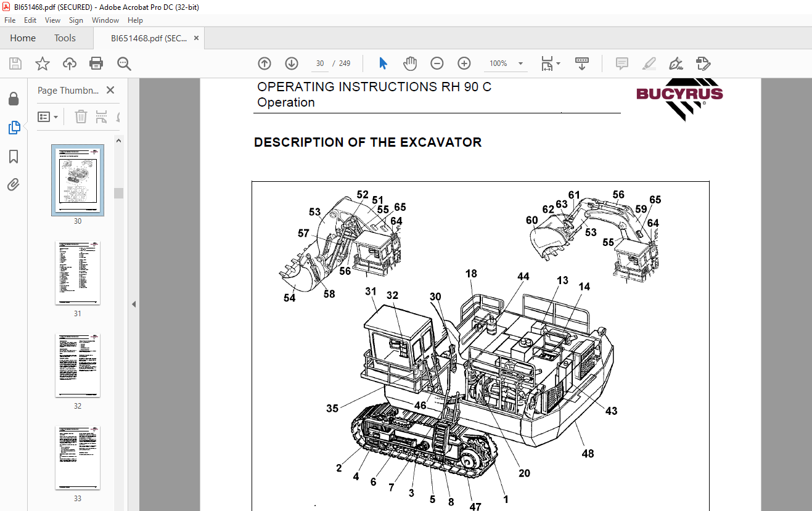Viewport: 812px width, 511px height.
Task: Switch to the Home tab
Action: click(23, 38)
